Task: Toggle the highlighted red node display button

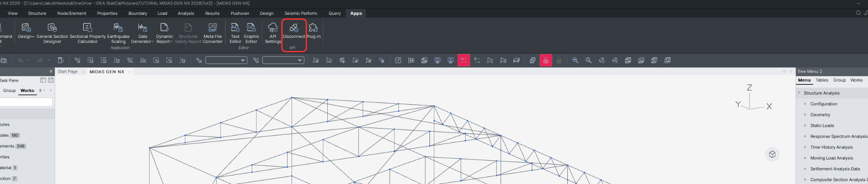Action: point(463,60)
